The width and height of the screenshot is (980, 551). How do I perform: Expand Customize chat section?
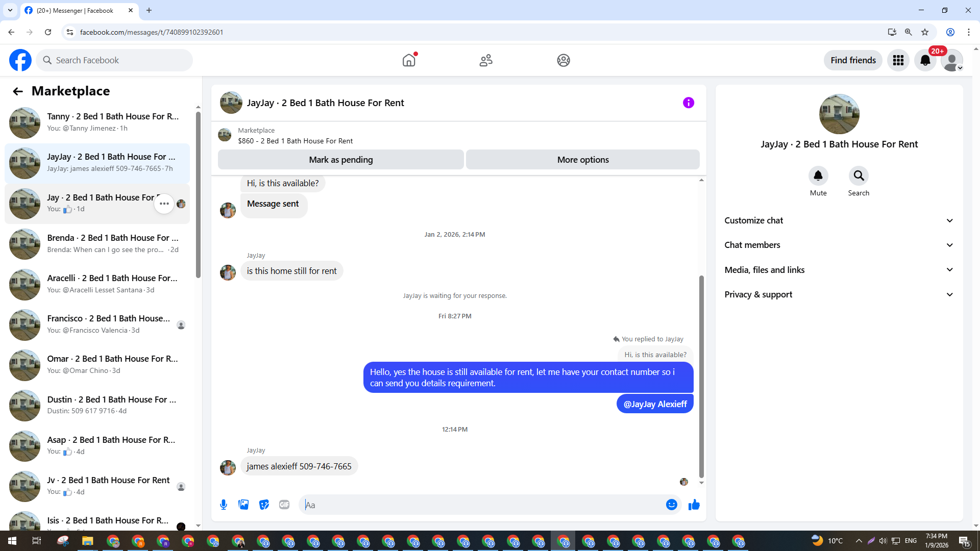839,220
